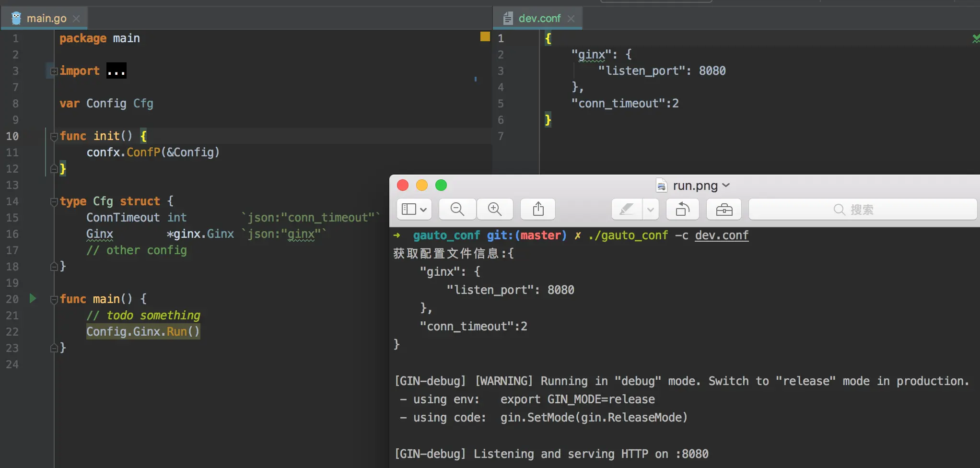Click the confx.ConfP(&Config) call
Screen dimensions: 980x468
tap(153, 152)
